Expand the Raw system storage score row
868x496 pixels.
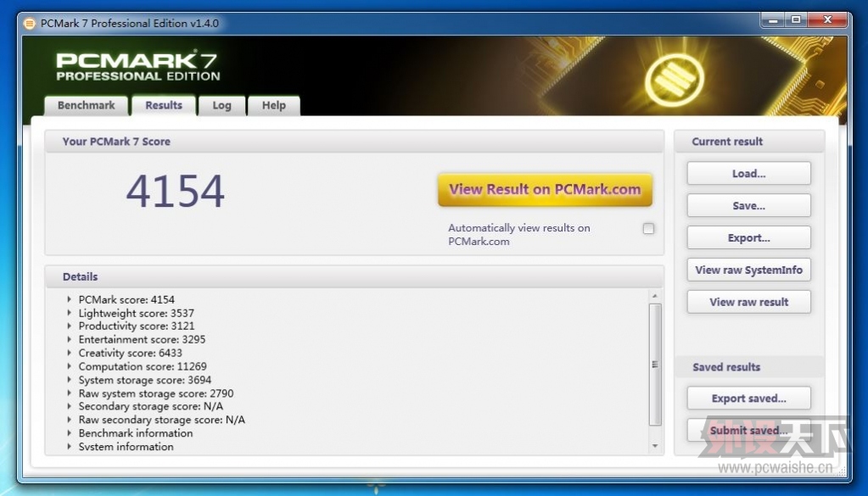(x=70, y=393)
